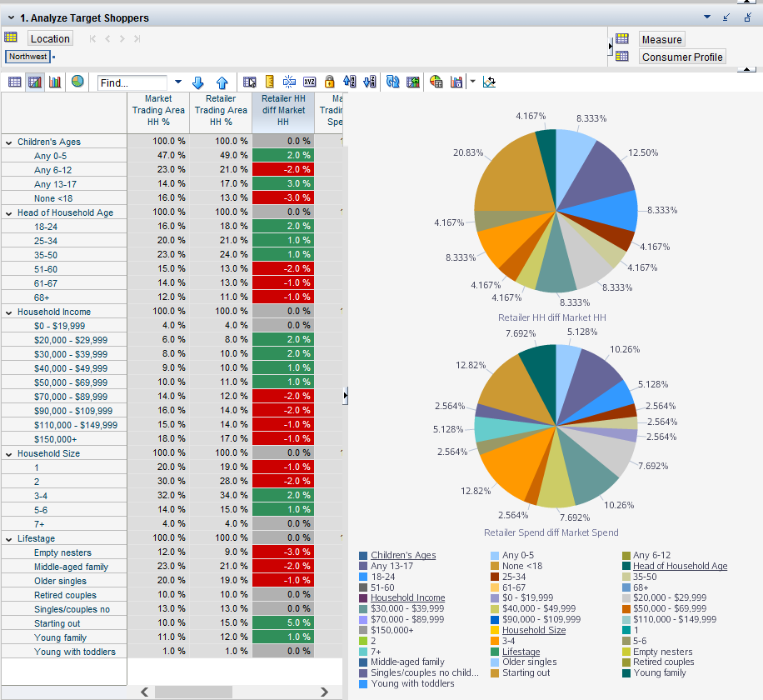The height and width of the screenshot is (700, 763).
Task: Collapse the Lifestage group
Action: tap(9, 539)
